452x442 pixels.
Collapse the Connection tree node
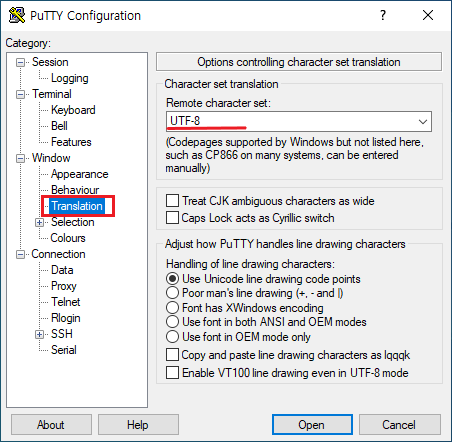point(21,255)
